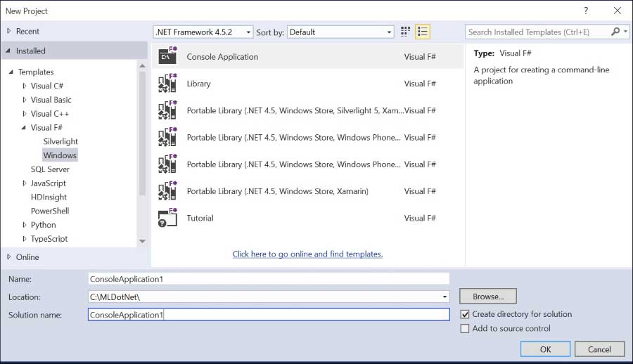
Task: Click the Console Application template name
Action: point(222,56)
